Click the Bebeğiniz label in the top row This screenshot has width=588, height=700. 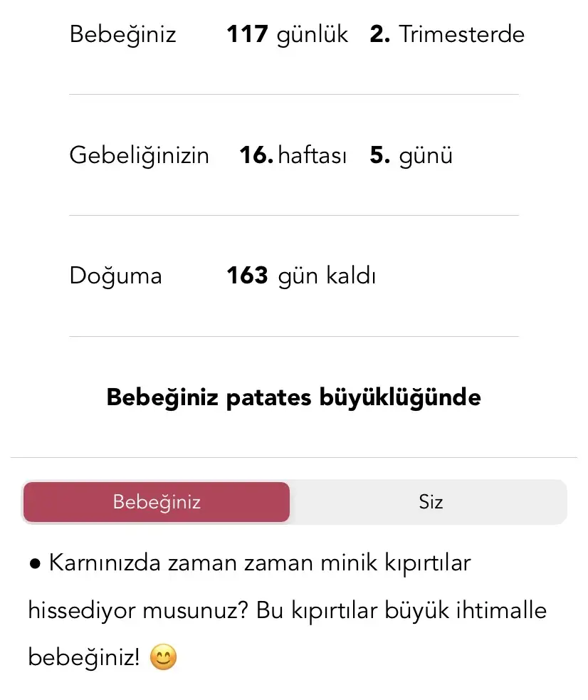[x=122, y=34]
